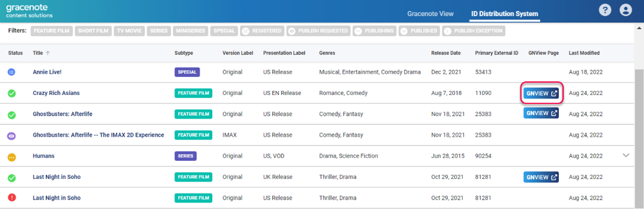Open the help question mark icon
This screenshot has width=644, height=209.
605,10
